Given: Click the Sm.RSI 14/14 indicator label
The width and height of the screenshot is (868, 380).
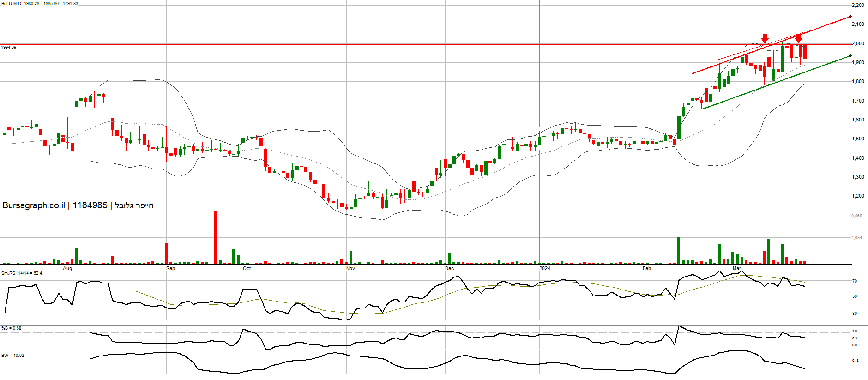Looking at the screenshot, I should pyautogui.click(x=21, y=273).
